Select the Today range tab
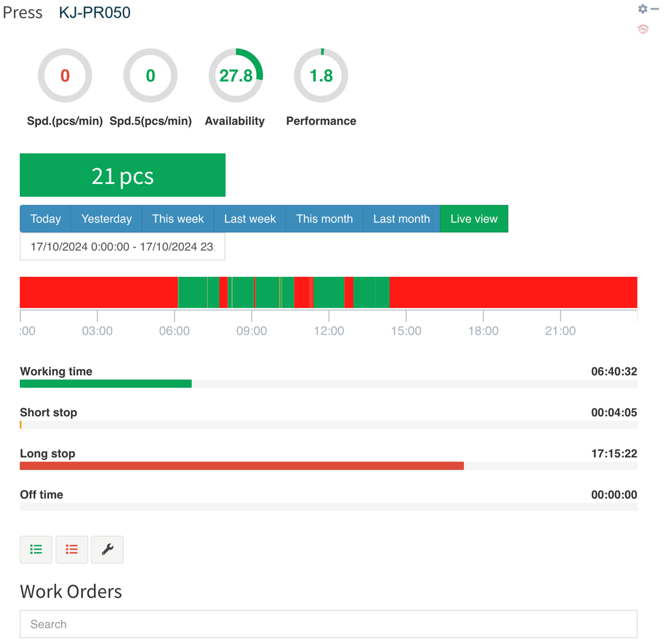 pyautogui.click(x=45, y=219)
